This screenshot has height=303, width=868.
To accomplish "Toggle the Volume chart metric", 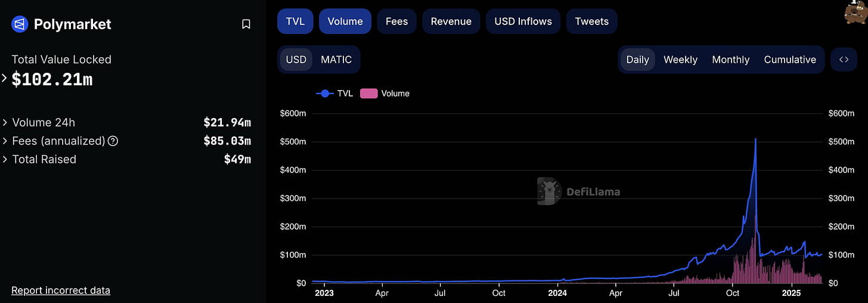I will [345, 21].
